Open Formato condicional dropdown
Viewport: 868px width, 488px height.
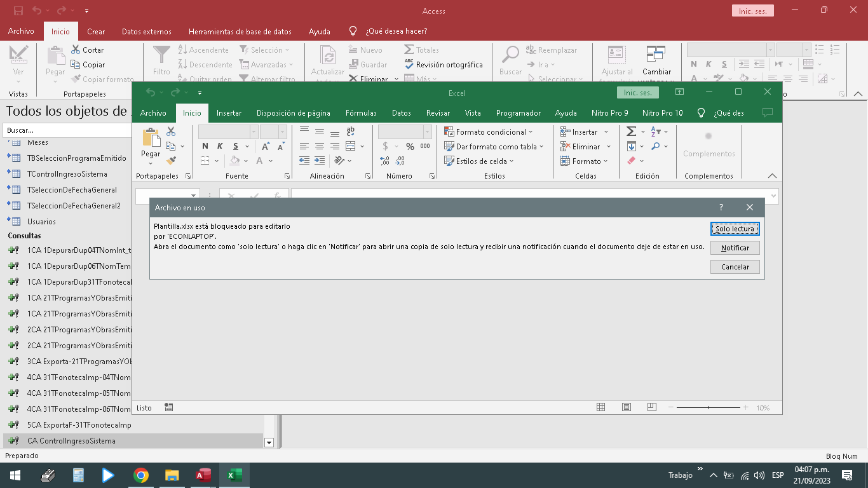(x=489, y=132)
